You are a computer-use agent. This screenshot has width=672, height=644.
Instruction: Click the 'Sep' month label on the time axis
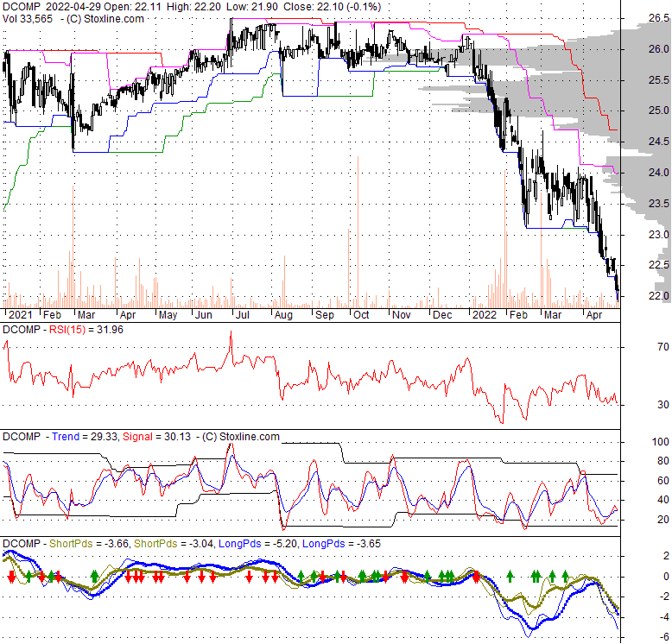tap(325, 315)
